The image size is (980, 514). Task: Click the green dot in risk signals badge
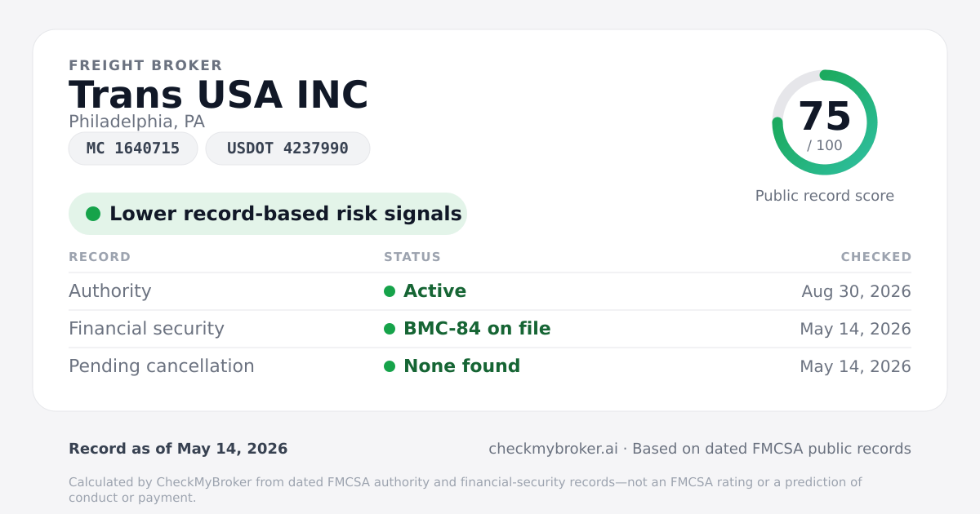click(93, 214)
